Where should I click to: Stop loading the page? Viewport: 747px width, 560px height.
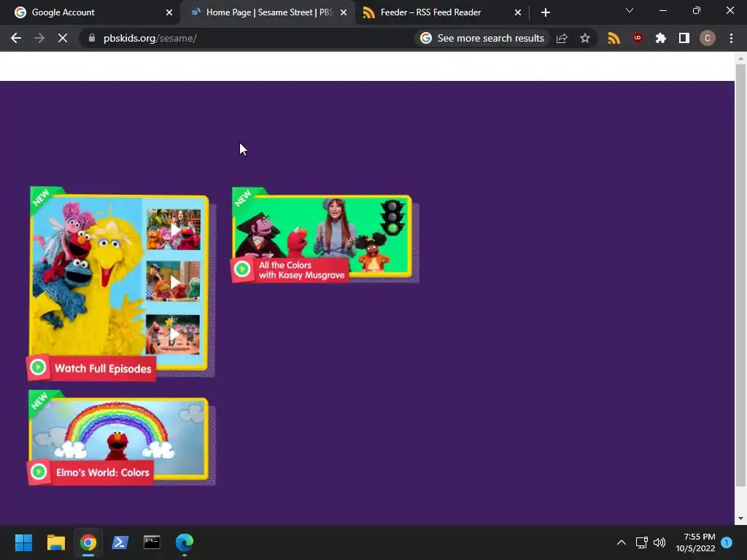point(63,38)
